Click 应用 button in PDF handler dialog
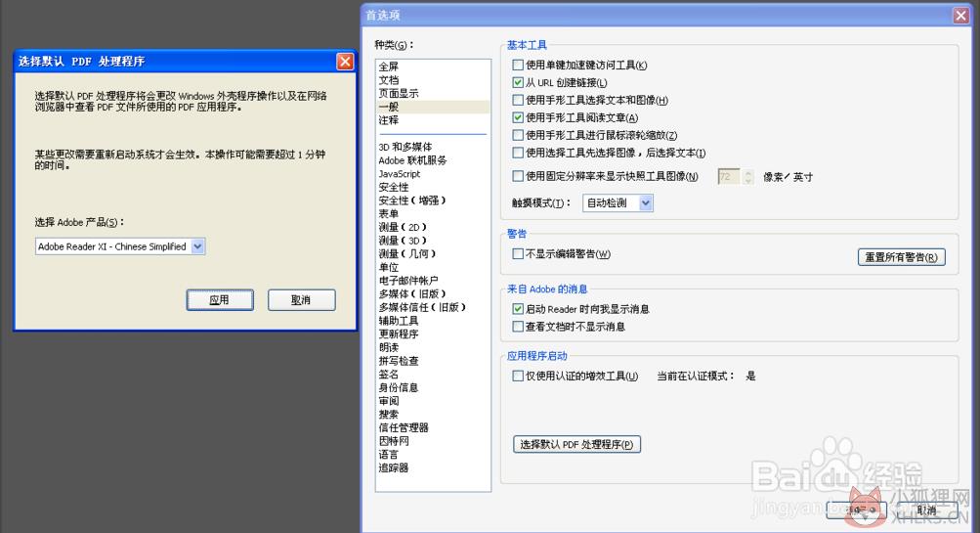The width and height of the screenshot is (980, 533). pos(220,299)
